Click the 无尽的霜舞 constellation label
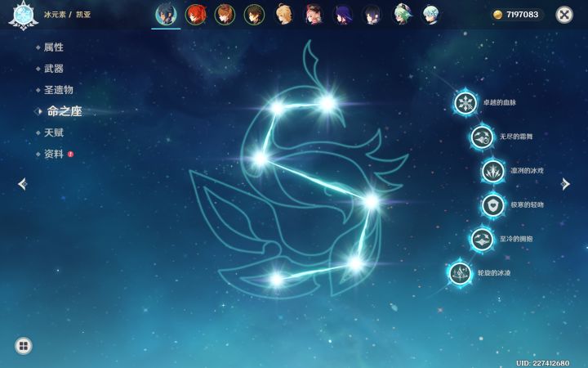This screenshot has height=368, width=588. coord(516,137)
